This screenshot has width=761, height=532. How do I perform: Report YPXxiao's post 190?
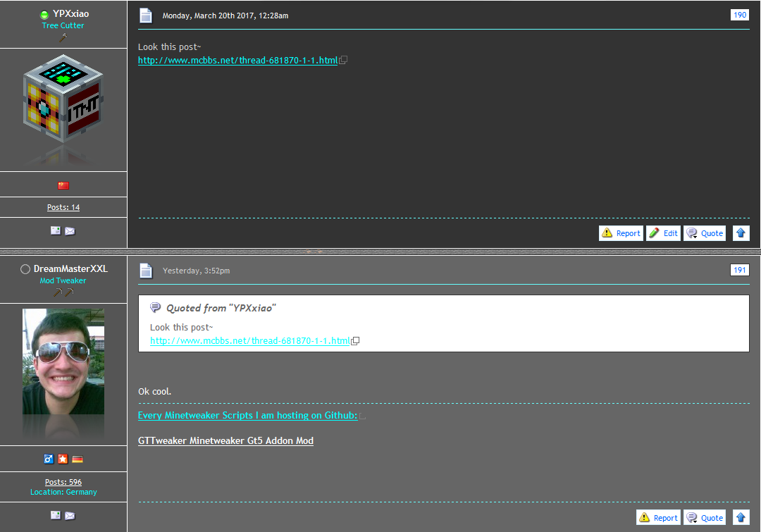click(621, 233)
